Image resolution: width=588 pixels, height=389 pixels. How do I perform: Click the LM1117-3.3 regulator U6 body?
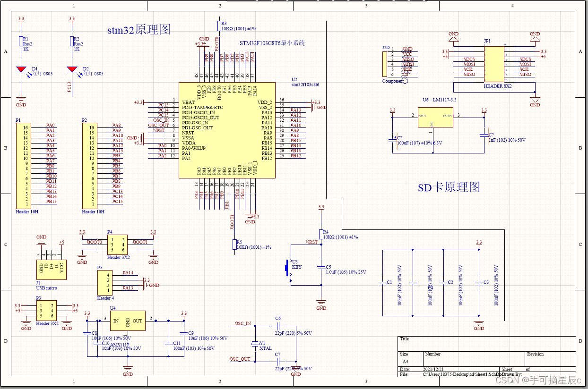coord(435,119)
